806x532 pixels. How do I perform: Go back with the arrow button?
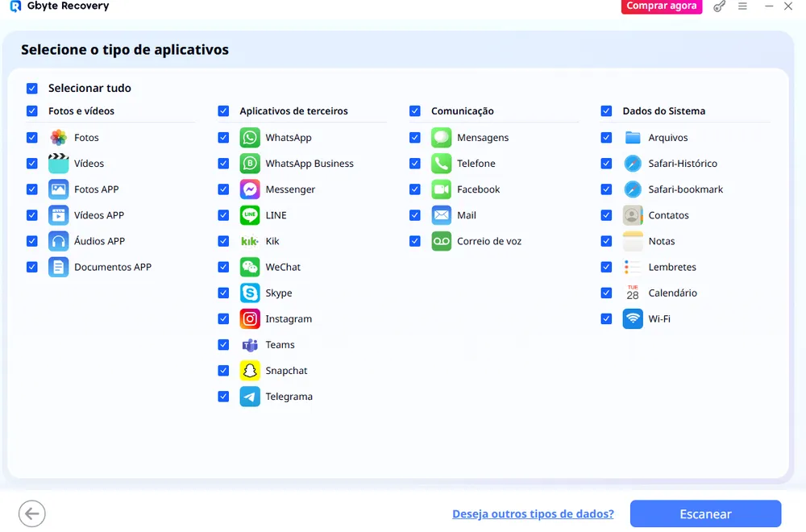(32, 513)
